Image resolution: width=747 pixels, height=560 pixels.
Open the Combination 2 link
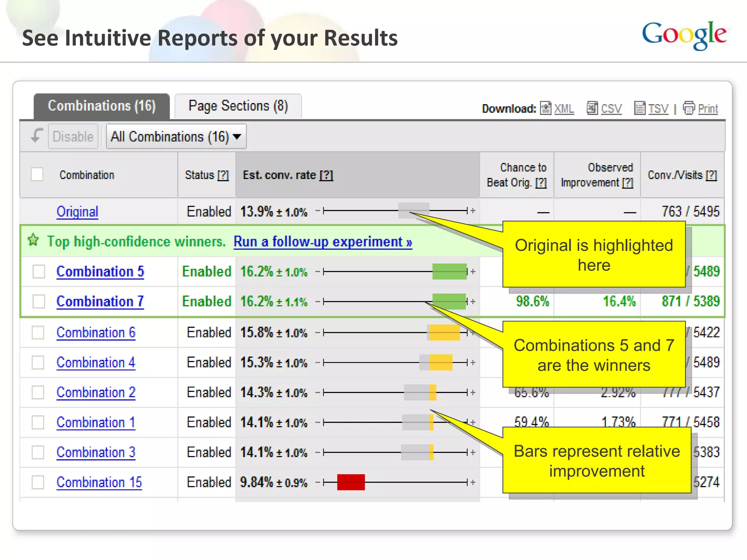tap(96, 393)
